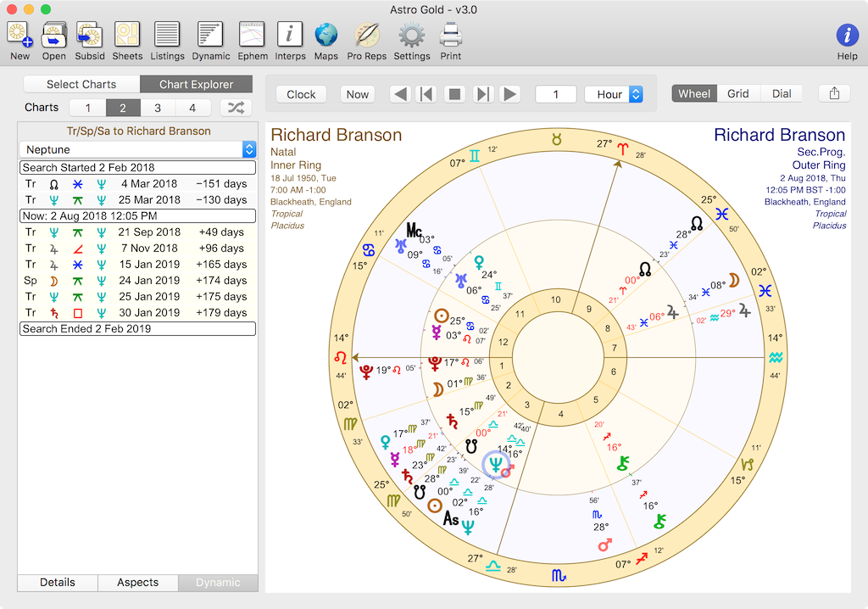
Task: Click the Search Ended 2 Feb 2019 row
Action: click(x=137, y=328)
